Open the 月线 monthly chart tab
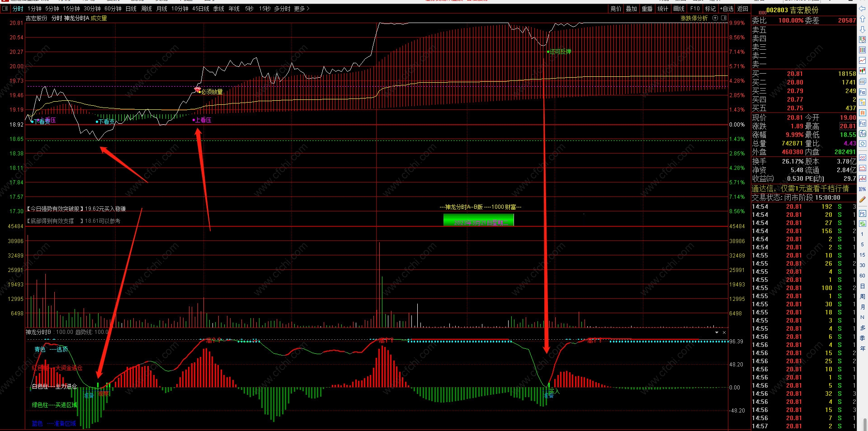 tap(162, 9)
